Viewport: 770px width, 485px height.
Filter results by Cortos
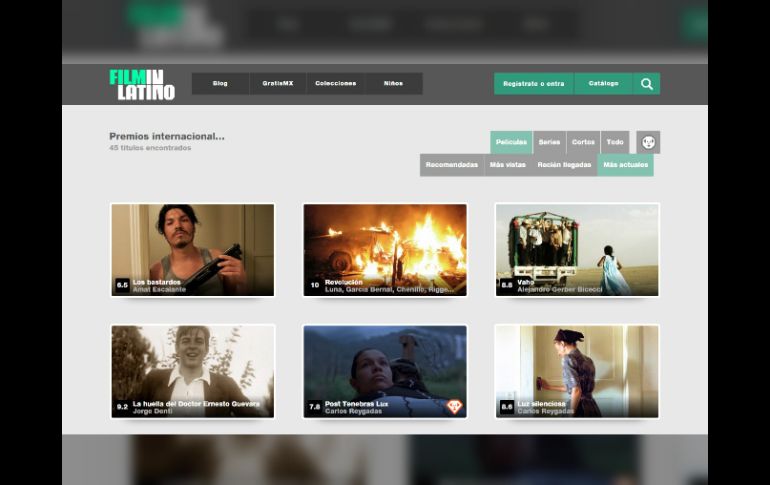(x=583, y=142)
